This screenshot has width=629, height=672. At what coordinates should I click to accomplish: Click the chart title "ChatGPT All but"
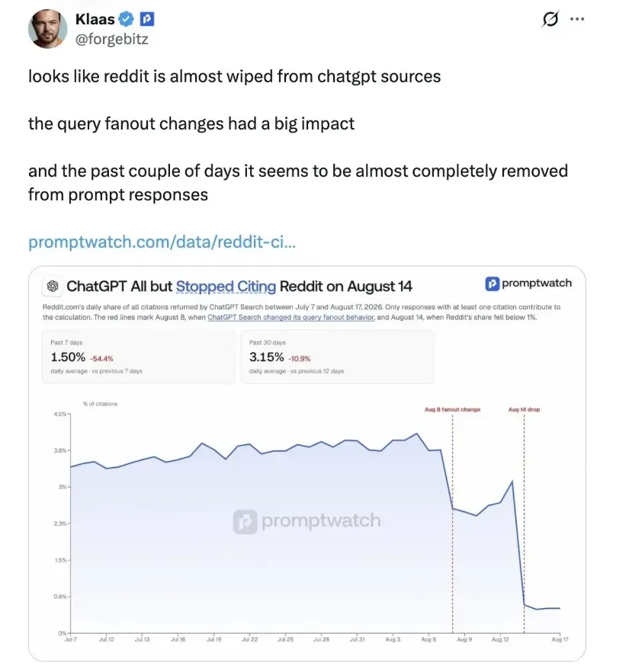119,286
